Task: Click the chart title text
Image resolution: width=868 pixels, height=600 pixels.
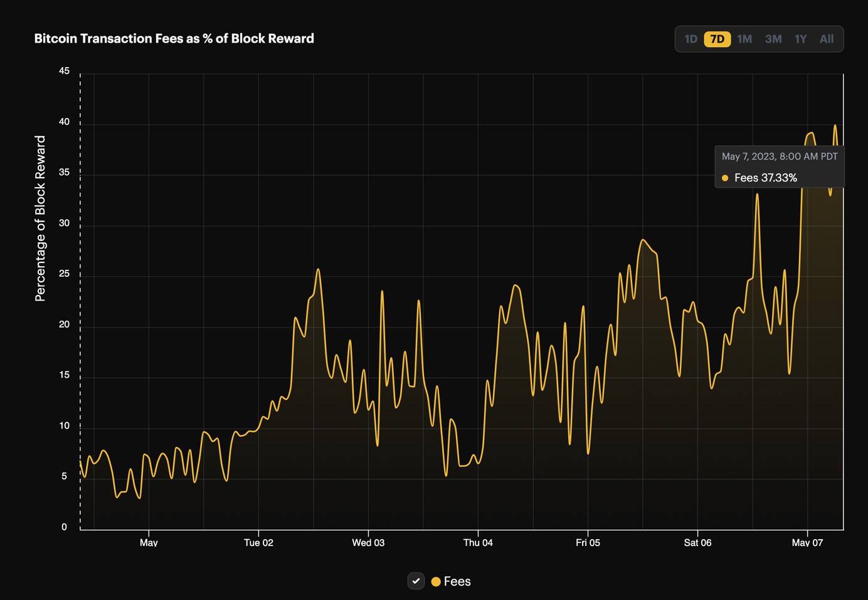Action: pos(174,38)
